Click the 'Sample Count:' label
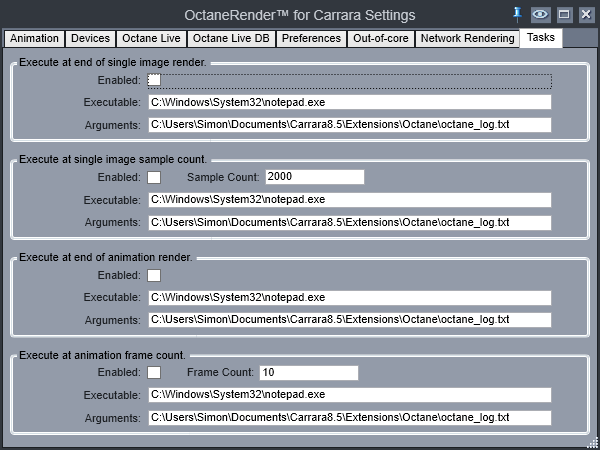The height and width of the screenshot is (450, 600). [x=223, y=178]
